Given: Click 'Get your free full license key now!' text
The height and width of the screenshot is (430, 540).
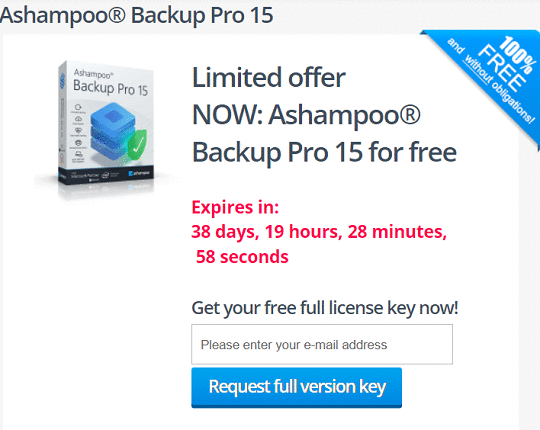Looking at the screenshot, I should 325,308.
